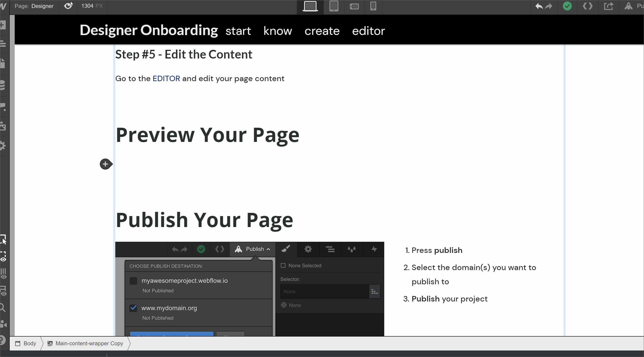Open the project Settings gear
This screenshot has width=644, height=357.
3,145
